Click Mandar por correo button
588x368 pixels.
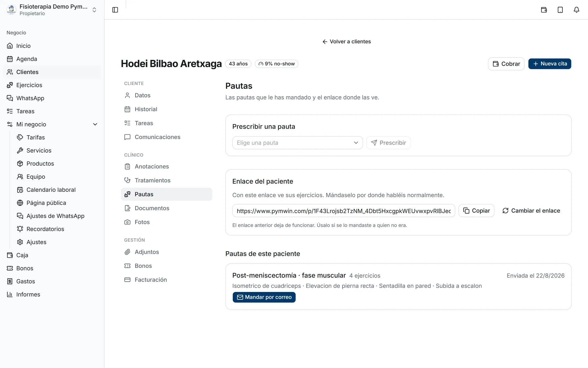[264, 297]
